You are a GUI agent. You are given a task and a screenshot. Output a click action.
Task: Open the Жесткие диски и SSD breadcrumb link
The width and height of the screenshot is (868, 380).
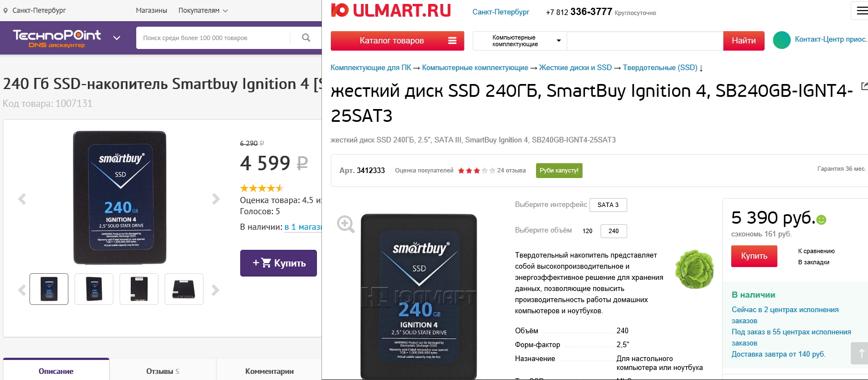(575, 68)
